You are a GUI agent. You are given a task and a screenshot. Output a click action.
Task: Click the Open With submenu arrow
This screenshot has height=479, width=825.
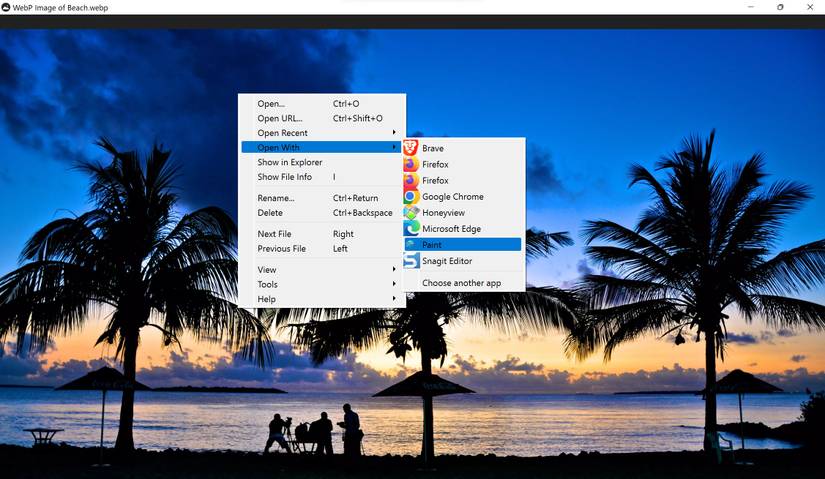pyautogui.click(x=394, y=147)
